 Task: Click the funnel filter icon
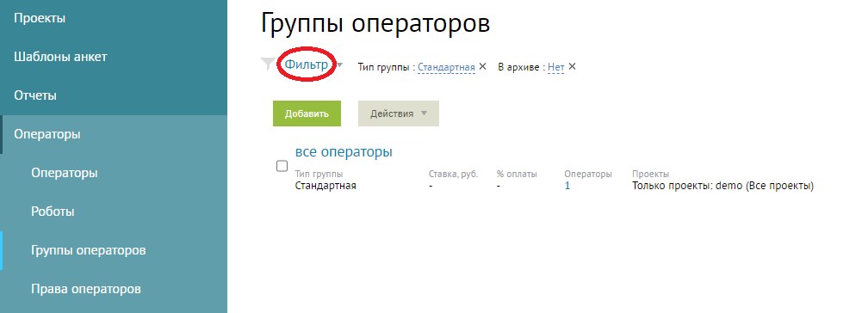point(268,64)
